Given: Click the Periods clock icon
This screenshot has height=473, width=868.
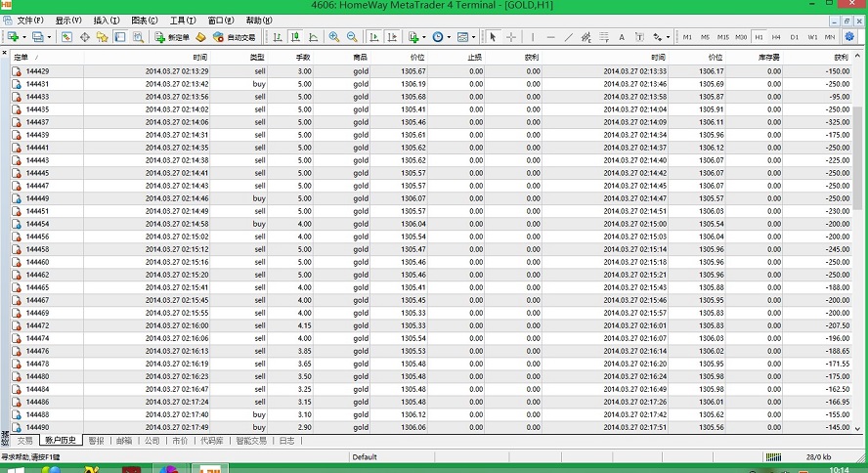Looking at the screenshot, I should [438, 37].
